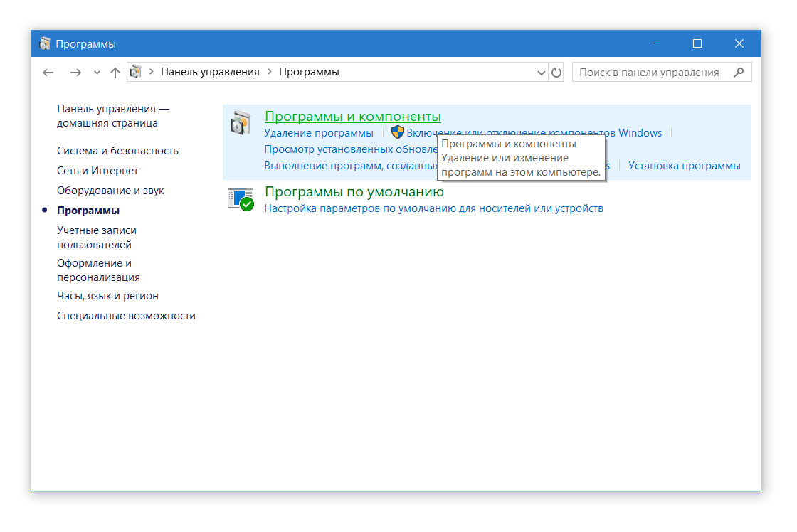Viewport: 797px width, 532px height.
Task: Open Учетные записи пользователей
Action: (x=97, y=238)
